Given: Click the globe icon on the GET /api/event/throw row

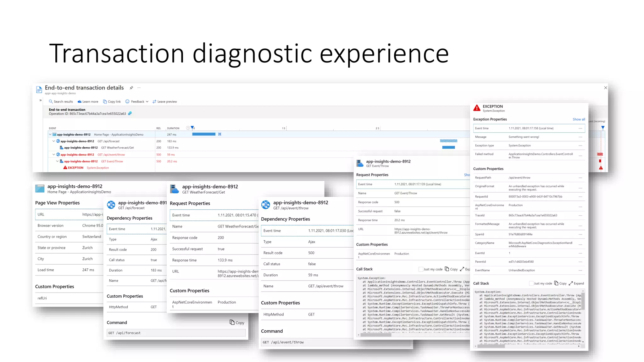Looking at the screenshot, I should pos(58,155).
